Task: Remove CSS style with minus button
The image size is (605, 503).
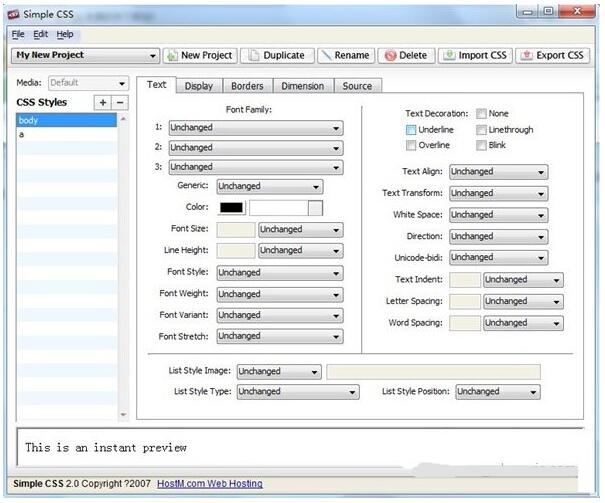Action: [x=120, y=103]
